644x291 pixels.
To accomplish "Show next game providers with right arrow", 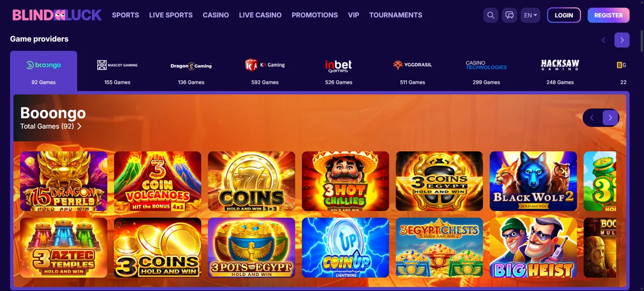I will [622, 40].
